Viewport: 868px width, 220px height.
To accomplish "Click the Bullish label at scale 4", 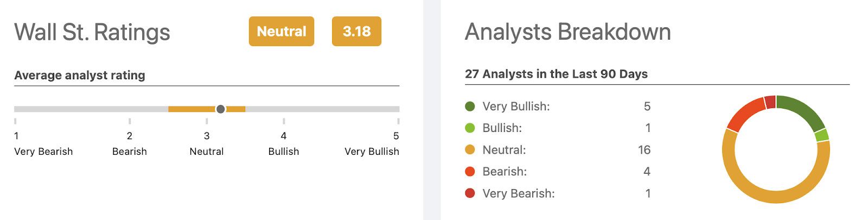I will click(x=283, y=152).
